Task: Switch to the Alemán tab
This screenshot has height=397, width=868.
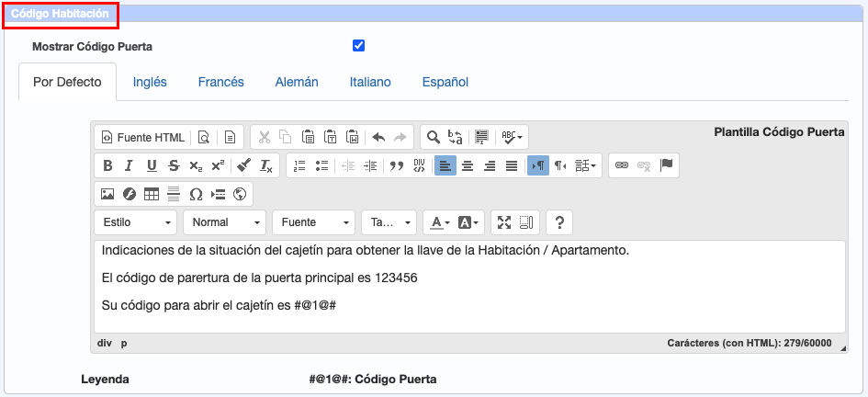Action: point(297,82)
